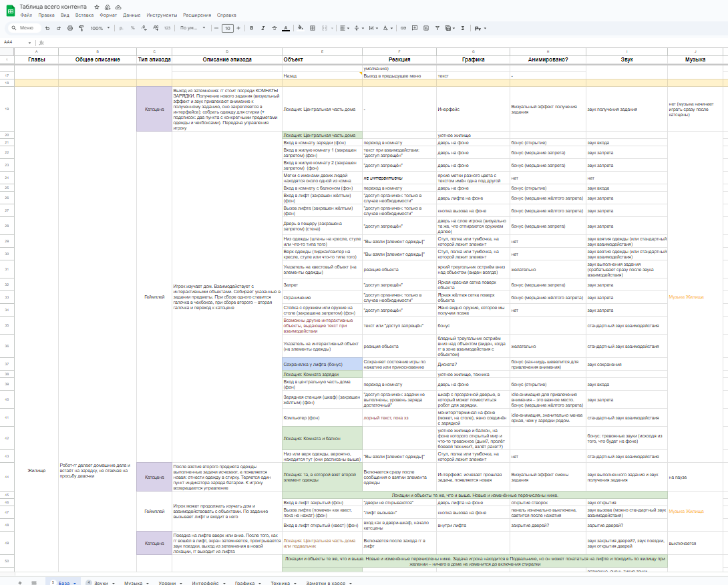This screenshot has height=585, width=728.
Task: Select column E header
Action: click(x=322, y=51)
